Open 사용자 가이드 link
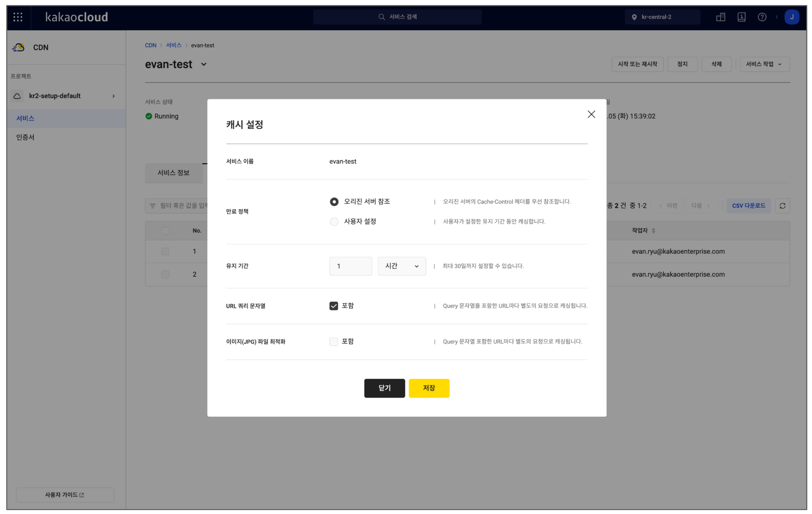812x514 pixels. tap(65, 495)
